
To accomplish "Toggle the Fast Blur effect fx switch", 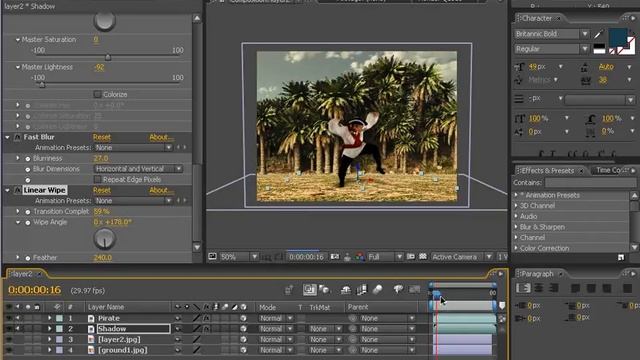I will (x=17, y=138).
